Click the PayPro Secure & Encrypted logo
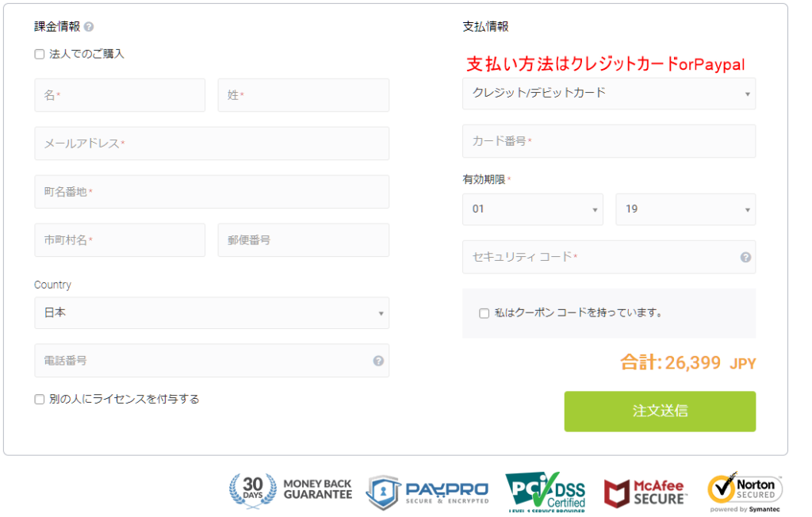Screen dimensions: 812x517 pyautogui.click(x=427, y=492)
